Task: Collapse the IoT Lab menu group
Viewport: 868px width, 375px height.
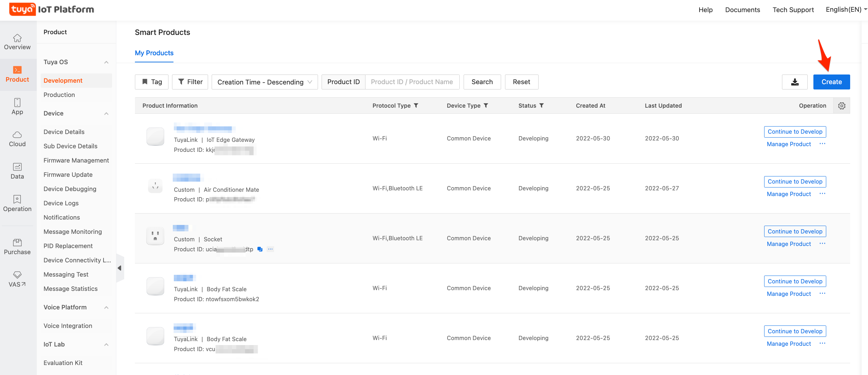Action: 106,345
